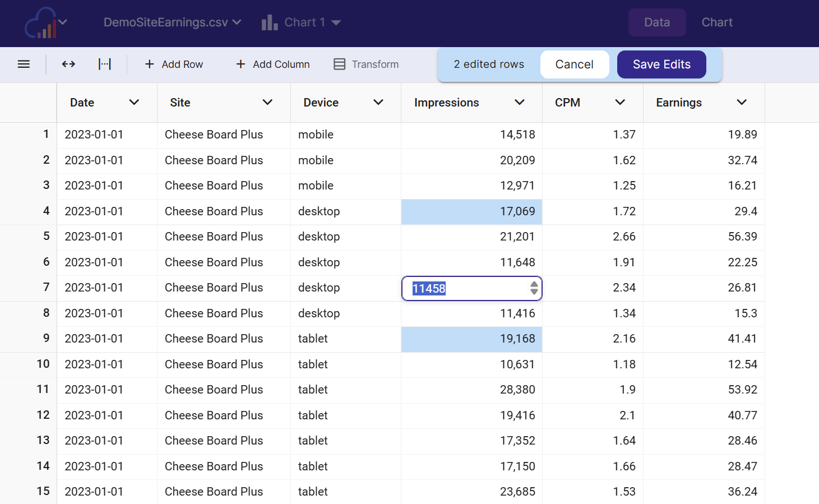
Task: Click Impressions cell 11,416
Action: (x=471, y=313)
